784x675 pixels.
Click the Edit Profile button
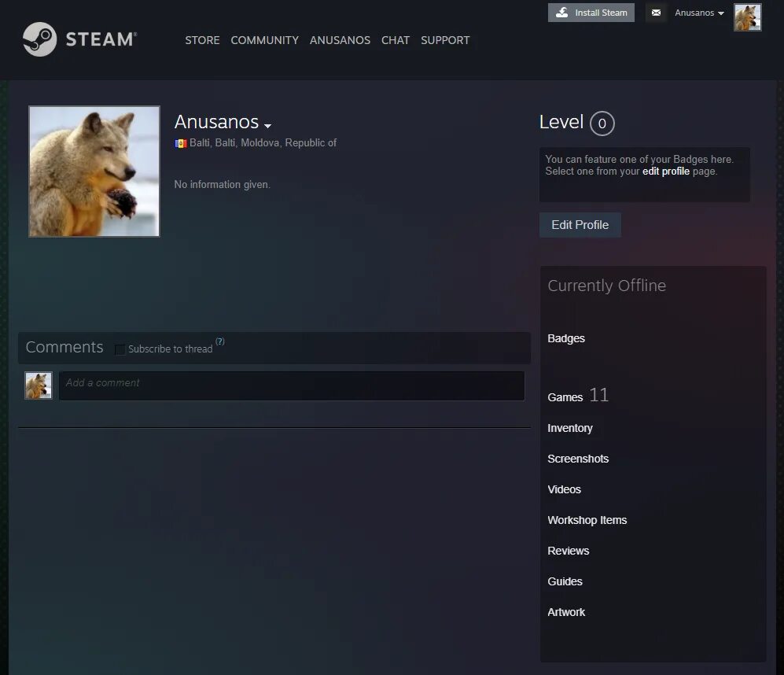click(580, 225)
